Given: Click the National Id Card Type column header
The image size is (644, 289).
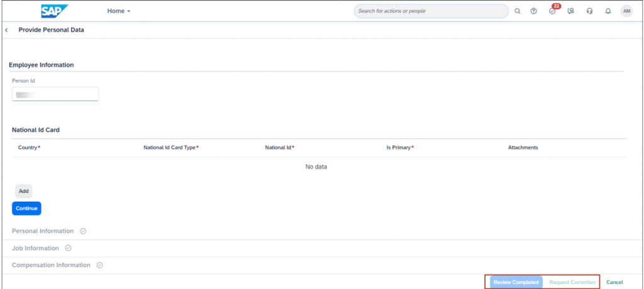Looking at the screenshot, I should point(171,148).
